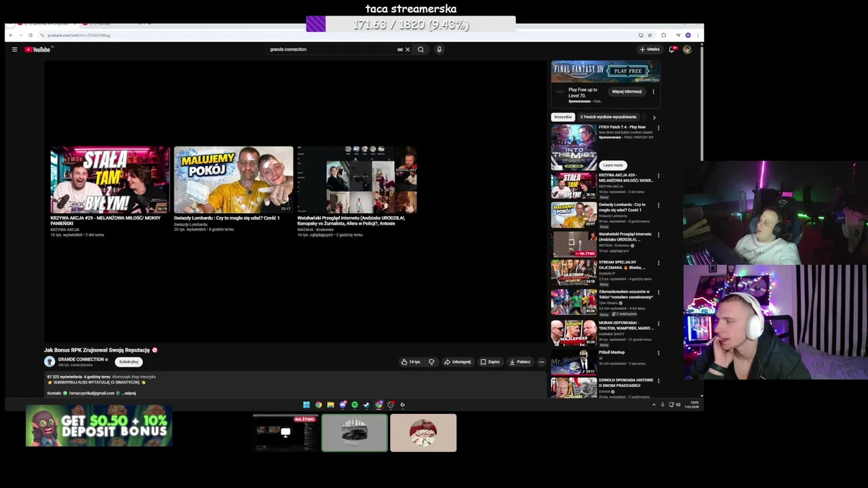Open Steam from the taskbar

(x=366, y=405)
